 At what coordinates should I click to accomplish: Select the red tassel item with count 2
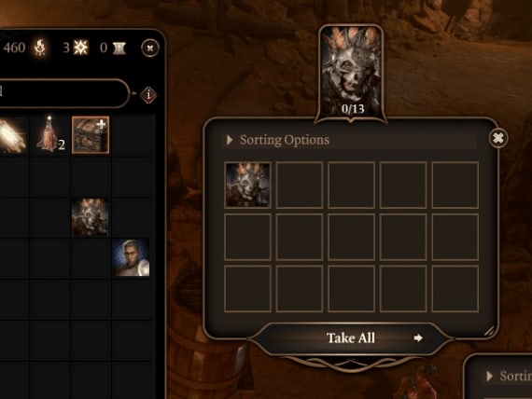click(x=50, y=134)
